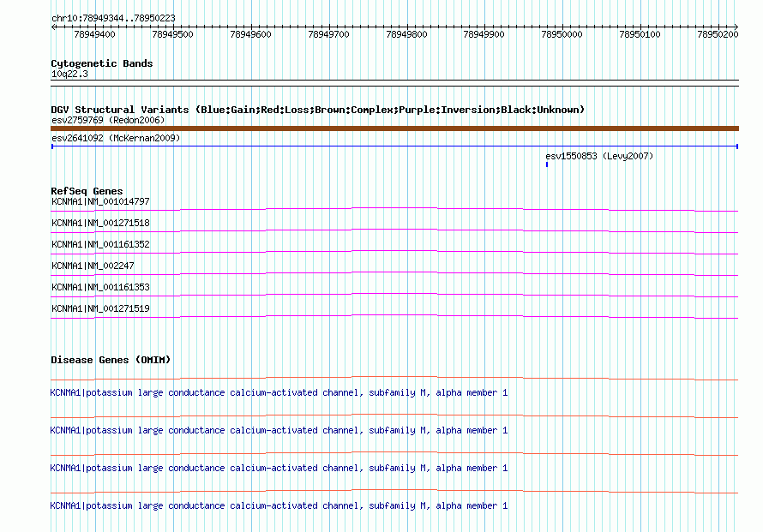Click the blue esv2641092 gain line

[394, 146]
